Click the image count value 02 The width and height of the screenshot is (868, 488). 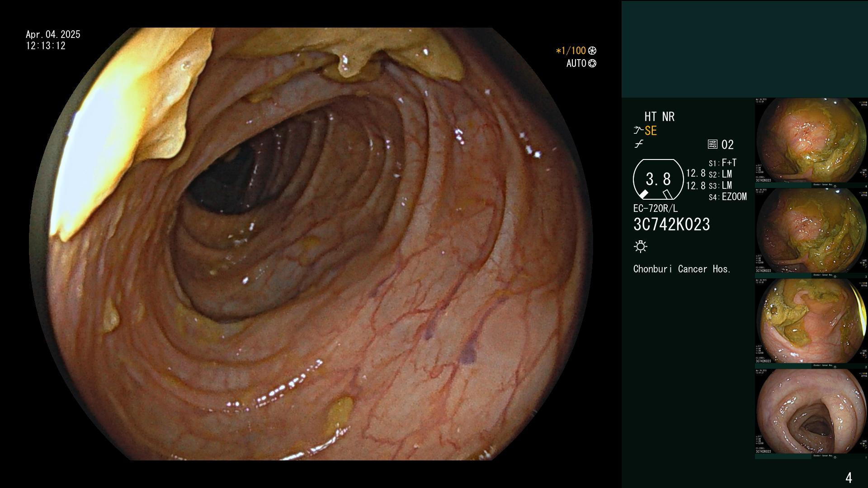coord(727,145)
